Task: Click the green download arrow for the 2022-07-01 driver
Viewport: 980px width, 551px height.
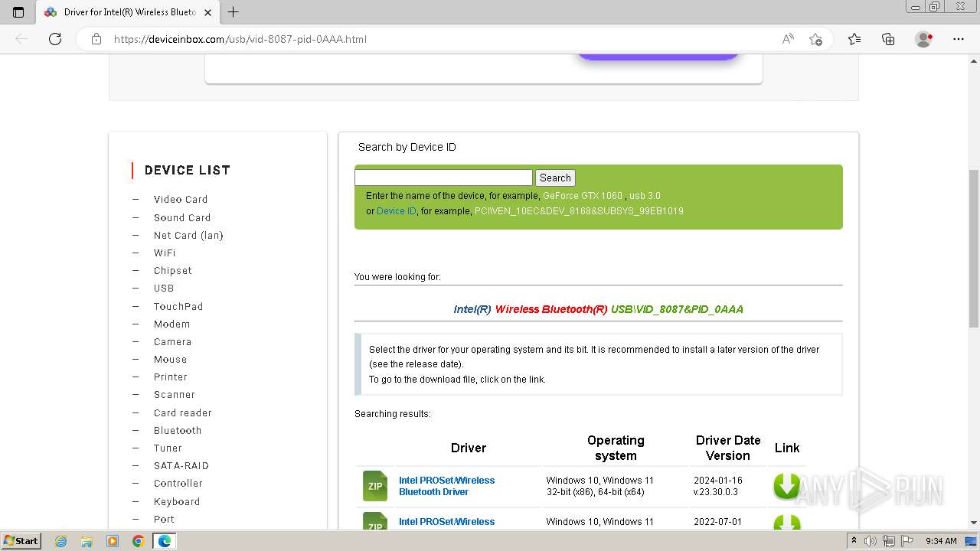Action: coord(786,523)
